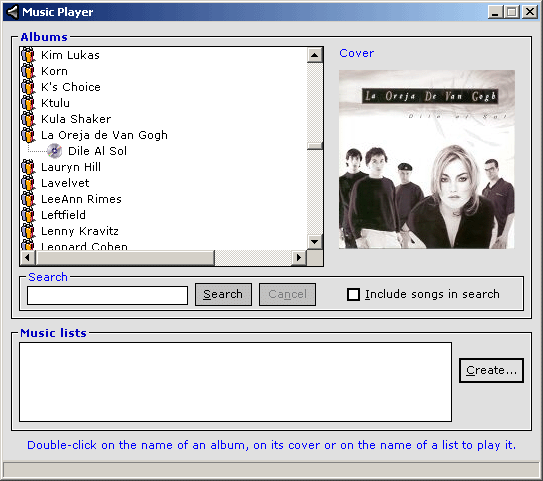Click the left arrow of horizontal scrollbar

(28, 258)
